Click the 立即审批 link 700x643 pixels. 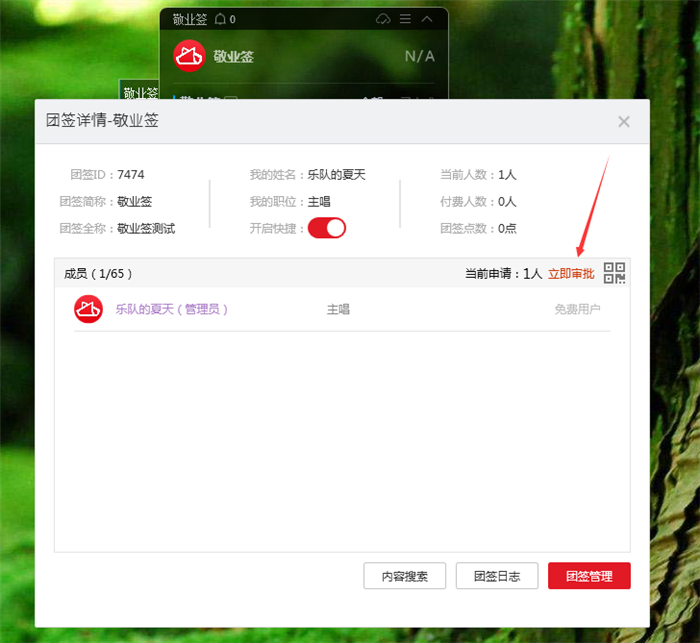click(571, 274)
